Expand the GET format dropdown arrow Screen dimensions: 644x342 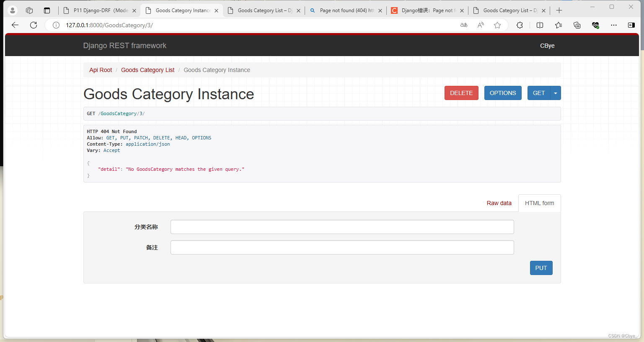tap(556, 93)
